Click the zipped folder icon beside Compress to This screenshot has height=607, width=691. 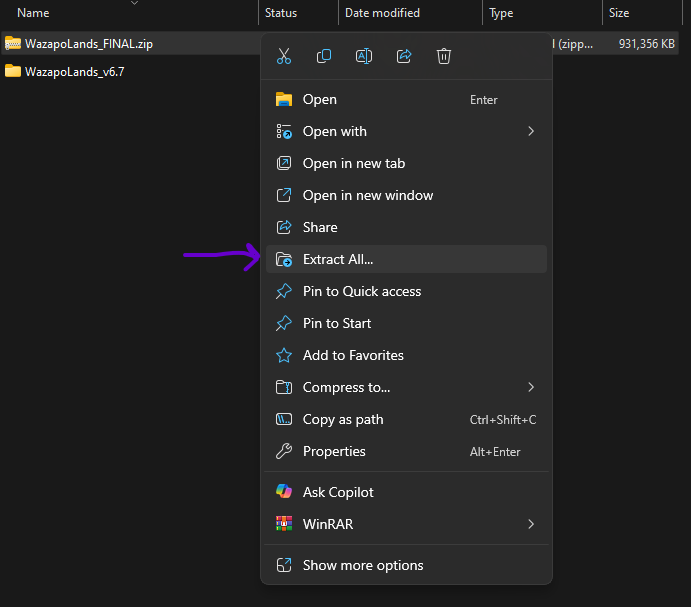[284, 387]
